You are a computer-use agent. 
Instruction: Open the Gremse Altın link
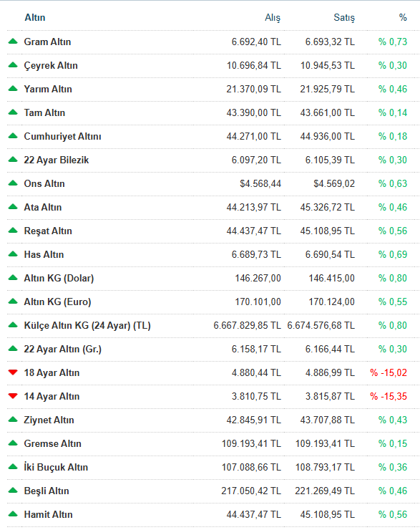[x=53, y=443]
